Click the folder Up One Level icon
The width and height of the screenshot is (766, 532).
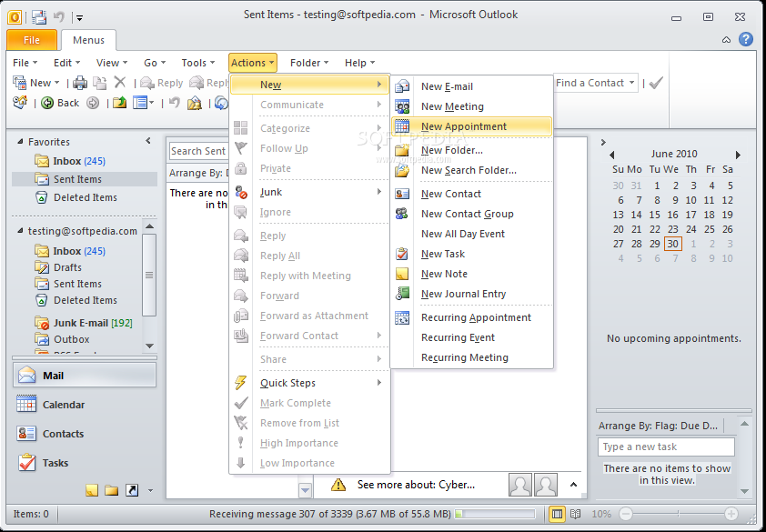[x=120, y=103]
